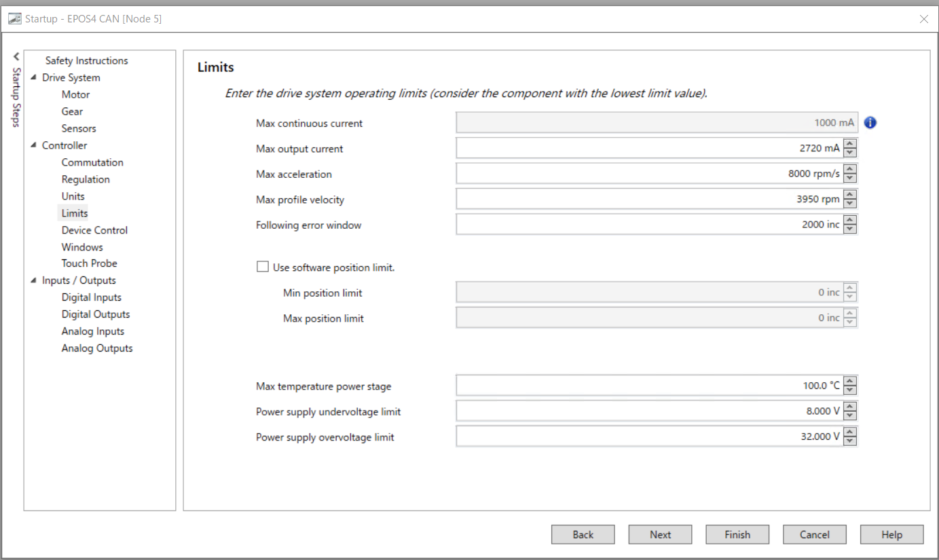939x560 pixels.
Task: Increase Power supply overvoltage limit value
Action: (x=850, y=432)
